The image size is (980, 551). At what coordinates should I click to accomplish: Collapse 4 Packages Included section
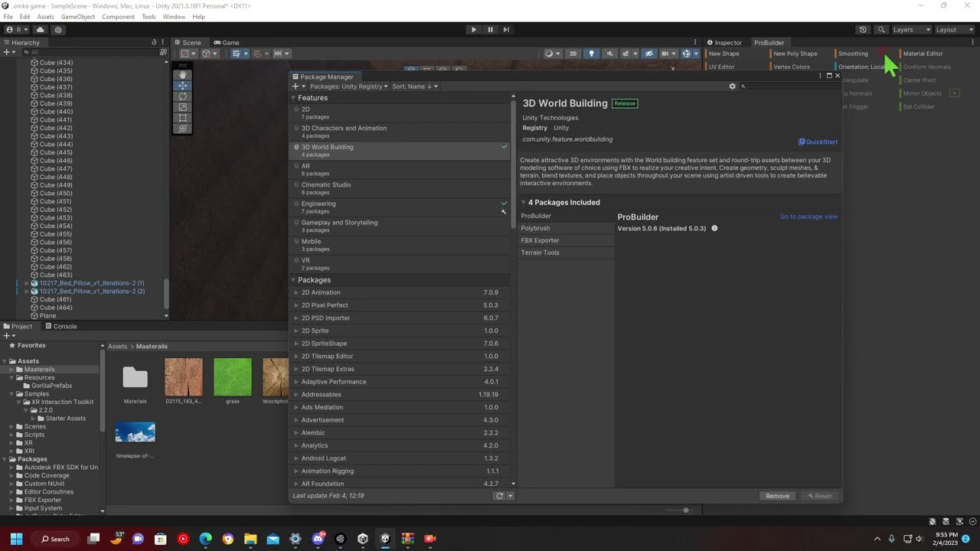coord(524,203)
